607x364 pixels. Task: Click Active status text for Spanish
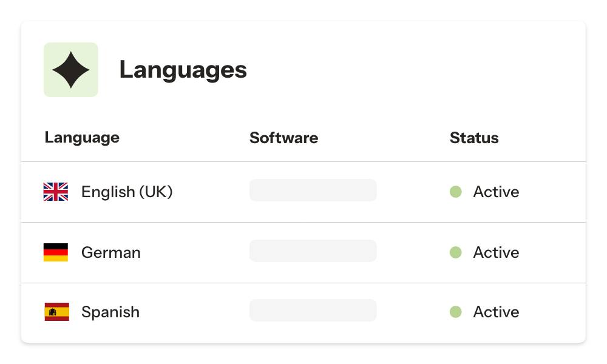[496, 312]
